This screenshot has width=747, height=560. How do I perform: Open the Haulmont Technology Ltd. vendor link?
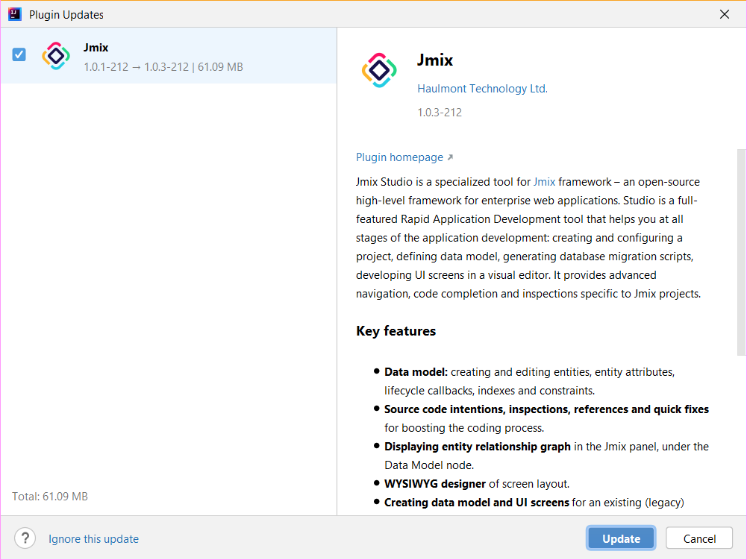[x=482, y=89]
